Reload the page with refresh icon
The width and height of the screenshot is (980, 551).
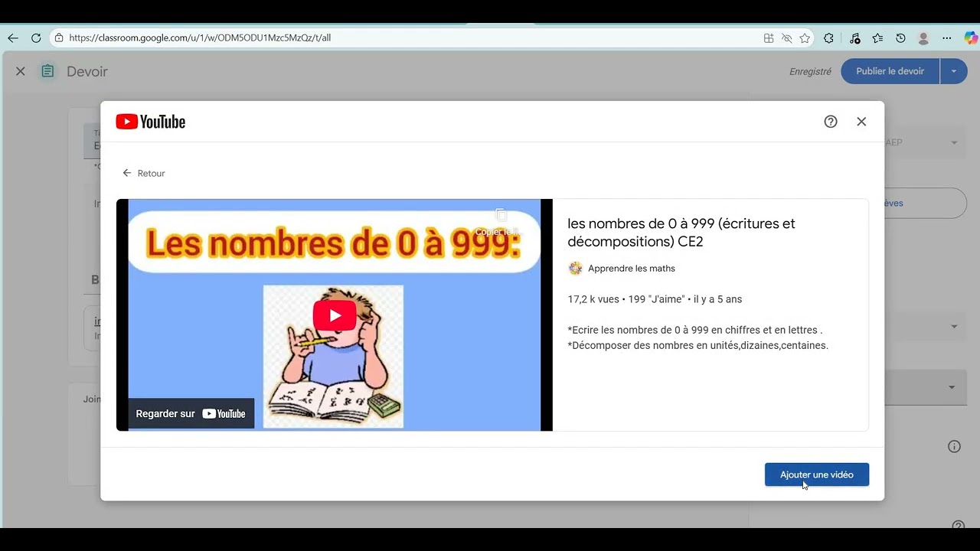[x=36, y=37]
